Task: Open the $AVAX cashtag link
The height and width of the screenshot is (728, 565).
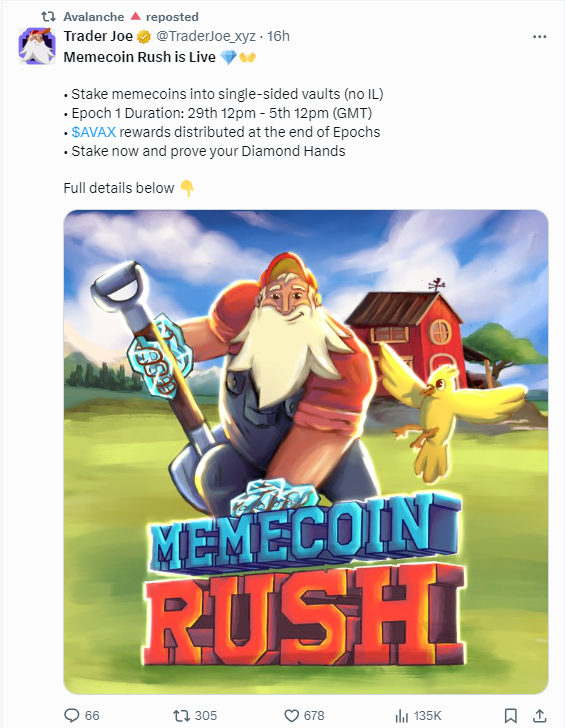Action: [94, 132]
